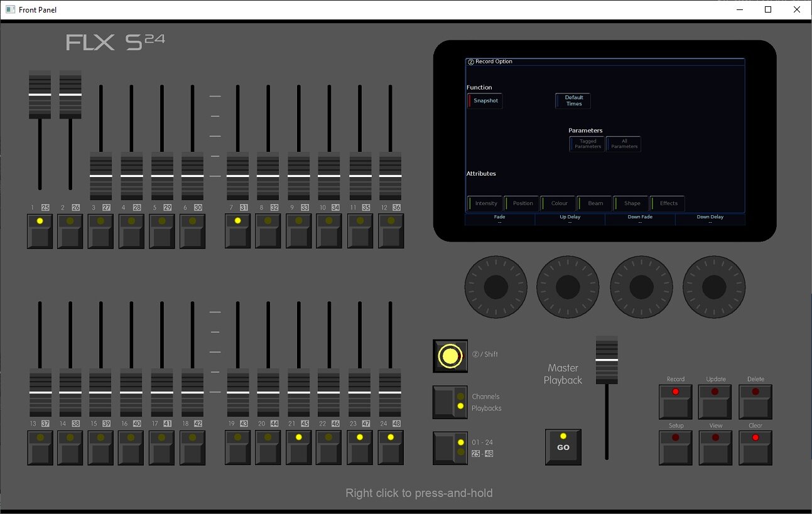Screen dimensions: 812x514
Task: Click the View button
Action: tap(715, 448)
